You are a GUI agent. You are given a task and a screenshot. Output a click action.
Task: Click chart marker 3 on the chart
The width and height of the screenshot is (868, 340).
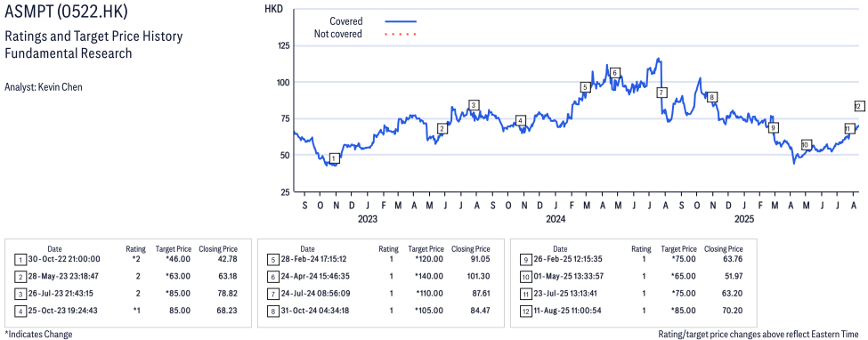pyautogui.click(x=474, y=105)
